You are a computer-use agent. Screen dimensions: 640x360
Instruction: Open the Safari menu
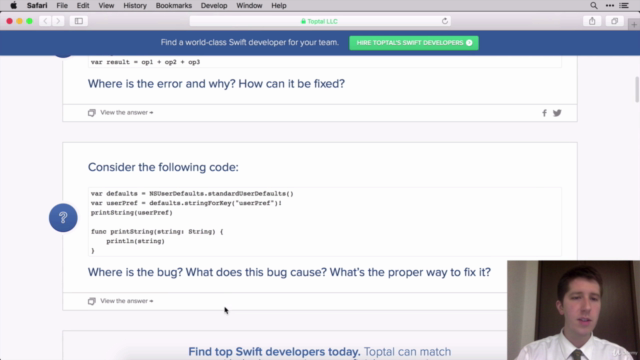pos(37,6)
